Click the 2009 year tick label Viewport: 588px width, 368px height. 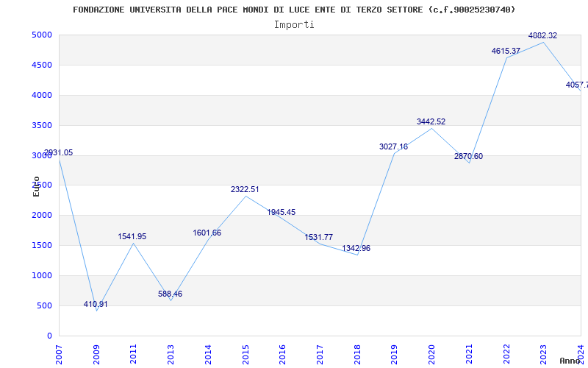[96, 355]
